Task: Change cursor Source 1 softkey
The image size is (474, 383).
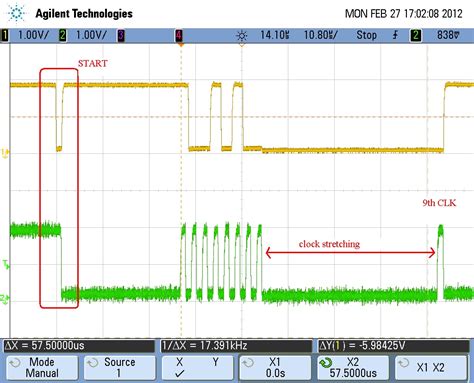Action: (120, 367)
